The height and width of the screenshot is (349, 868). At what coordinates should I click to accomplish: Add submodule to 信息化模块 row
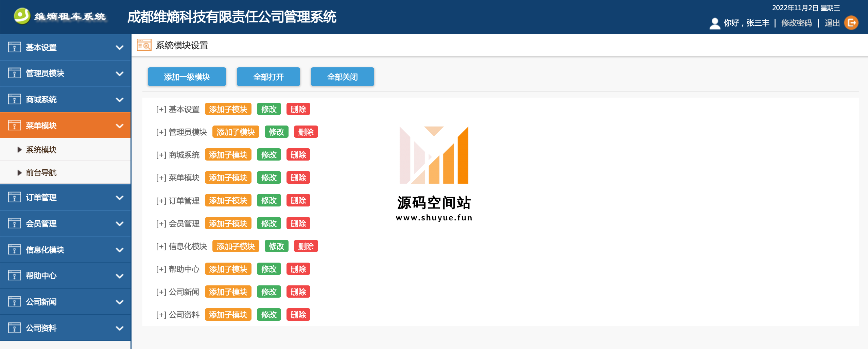pyautogui.click(x=236, y=246)
